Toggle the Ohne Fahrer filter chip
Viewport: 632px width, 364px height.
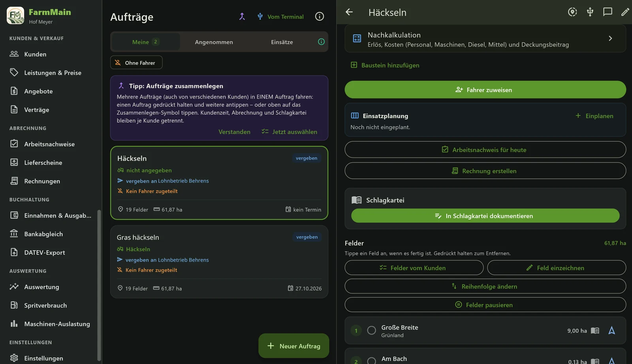136,62
